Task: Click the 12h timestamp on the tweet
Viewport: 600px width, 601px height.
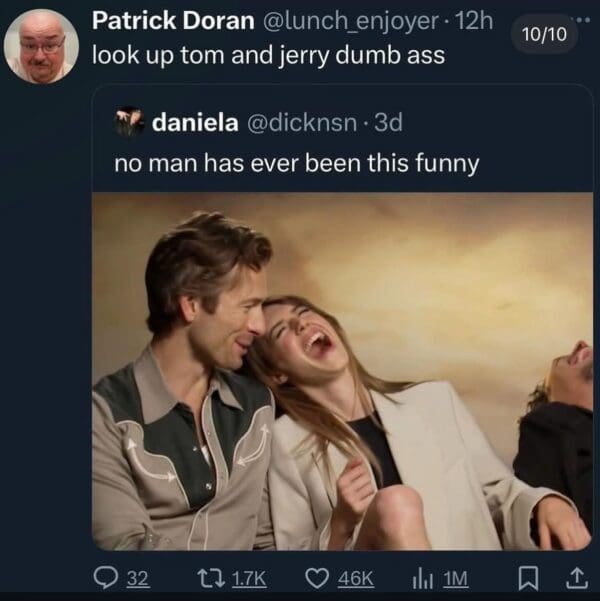Action: [475, 21]
